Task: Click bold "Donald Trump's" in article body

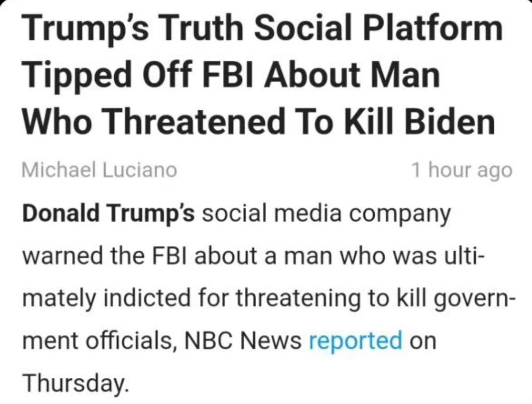Action: point(108,214)
